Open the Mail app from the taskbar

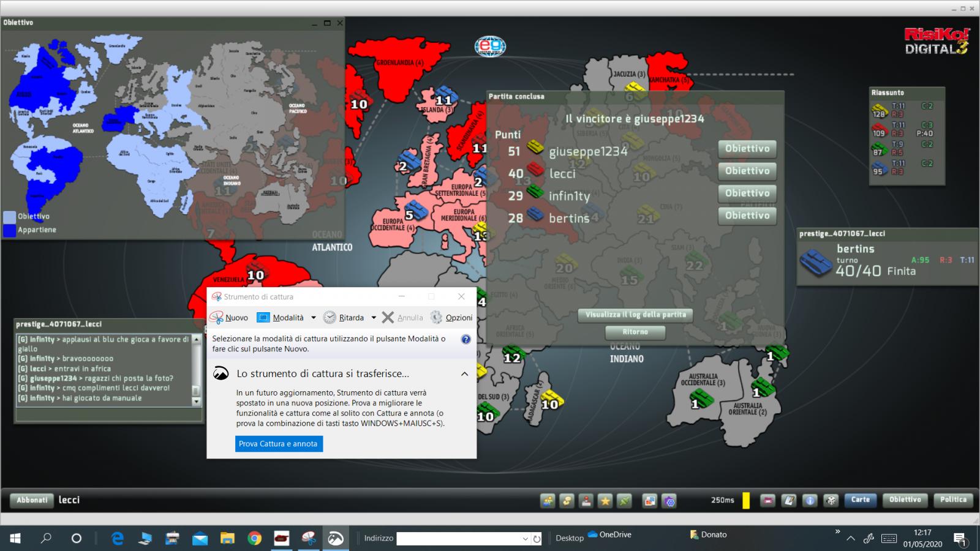pos(200,538)
